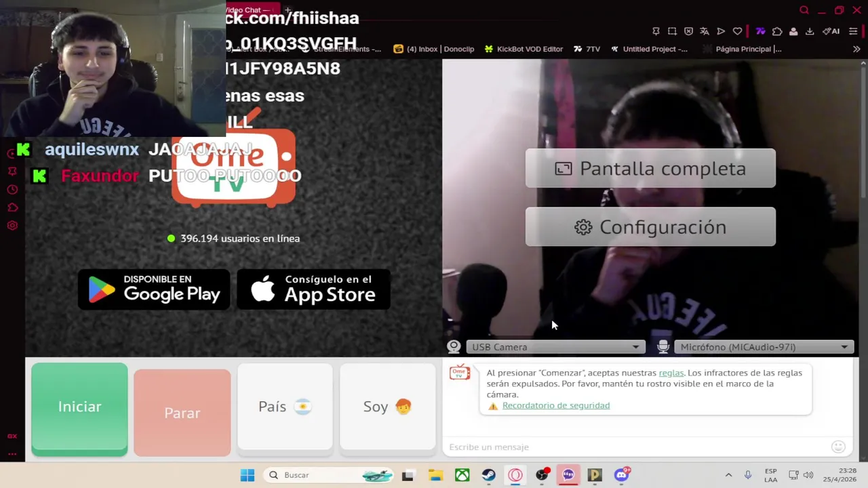Image resolution: width=868 pixels, height=488 pixels.
Task: Click the taskbar volume speaker icon
Action: (x=808, y=475)
